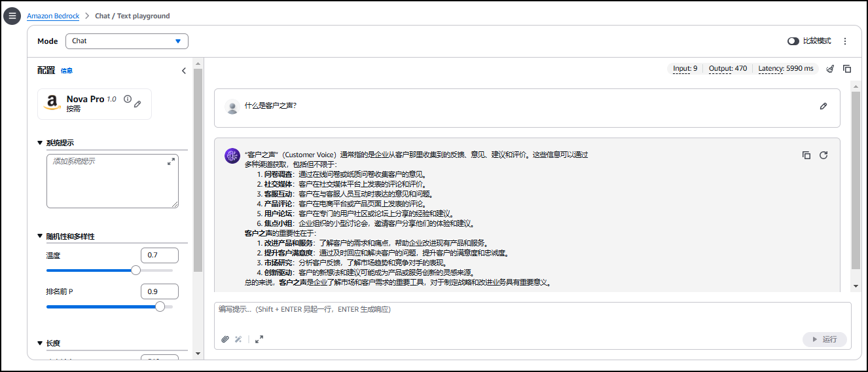Attach a file with the paperclip icon
The width and height of the screenshot is (868, 372).
[225, 339]
